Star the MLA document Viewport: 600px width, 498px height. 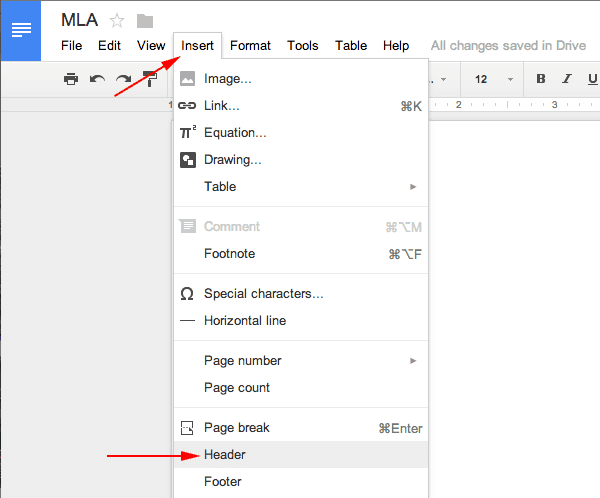pos(117,21)
